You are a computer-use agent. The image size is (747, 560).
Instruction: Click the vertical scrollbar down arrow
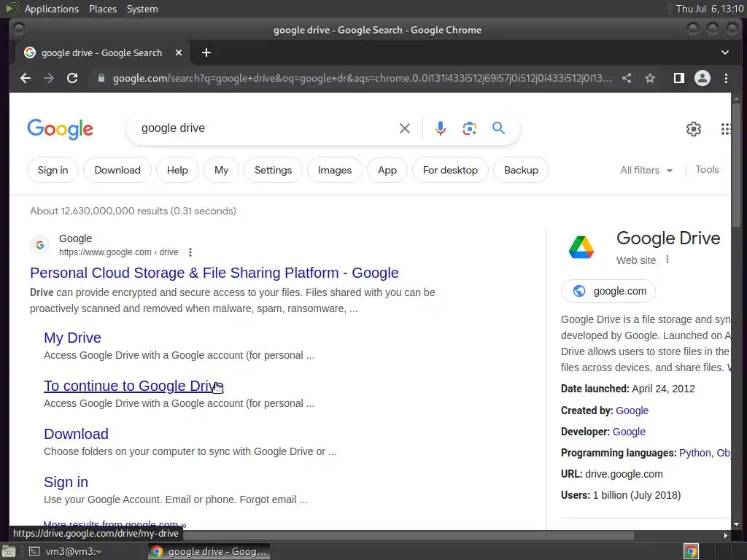737,524
